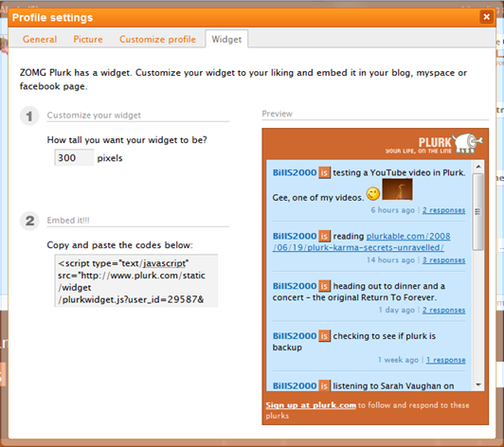Open 2 responses on dinner concert plurk
The image size is (504, 447).
click(x=443, y=310)
